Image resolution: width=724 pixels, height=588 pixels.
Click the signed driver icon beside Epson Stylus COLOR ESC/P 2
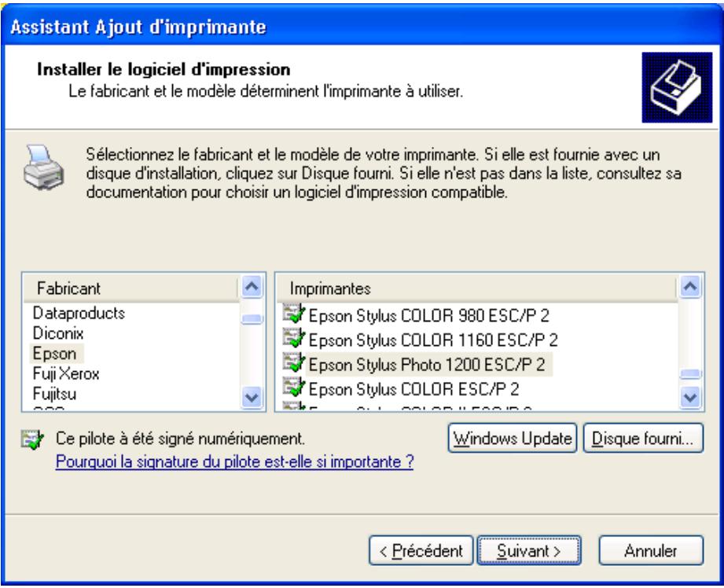point(294,388)
